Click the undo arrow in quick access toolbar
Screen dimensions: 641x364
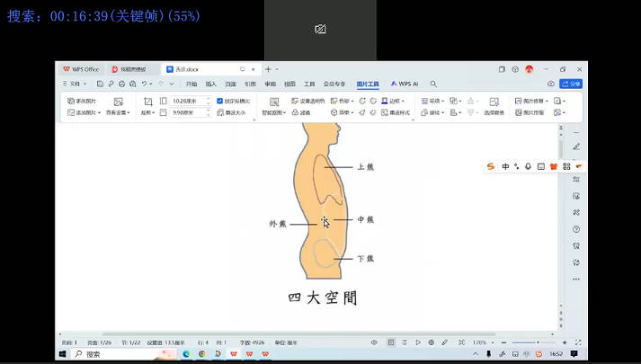[x=145, y=84]
